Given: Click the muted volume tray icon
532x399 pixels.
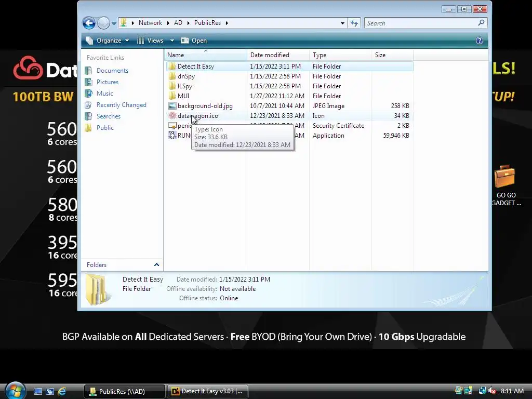Looking at the screenshot, I should [x=492, y=391].
